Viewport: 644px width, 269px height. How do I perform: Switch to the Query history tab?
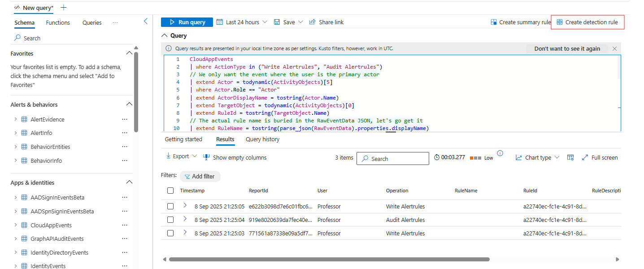[x=262, y=139]
